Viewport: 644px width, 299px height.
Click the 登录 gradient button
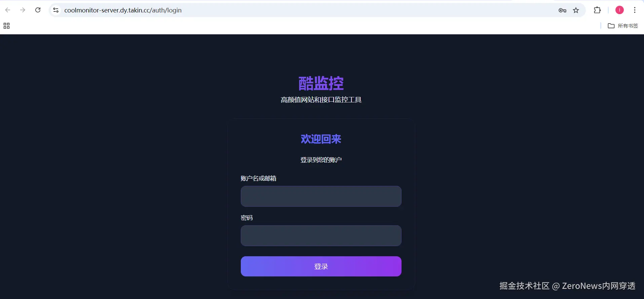(321, 266)
